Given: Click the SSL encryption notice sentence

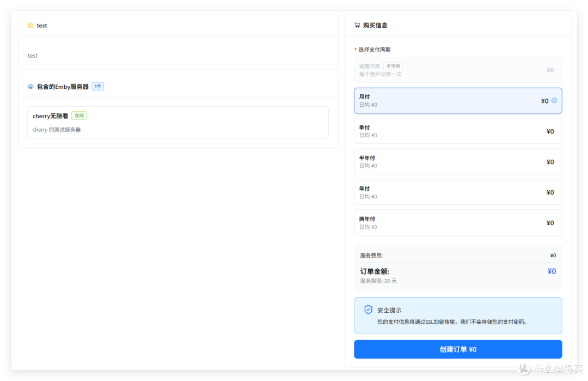Looking at the screenshot, I should click(x=452, y=322).
